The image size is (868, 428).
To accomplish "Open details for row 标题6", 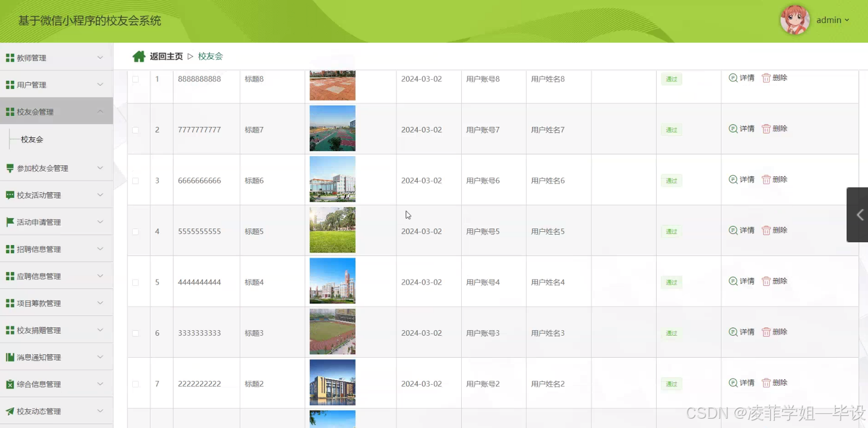I will pyautogui.click(x=741, y=180).
